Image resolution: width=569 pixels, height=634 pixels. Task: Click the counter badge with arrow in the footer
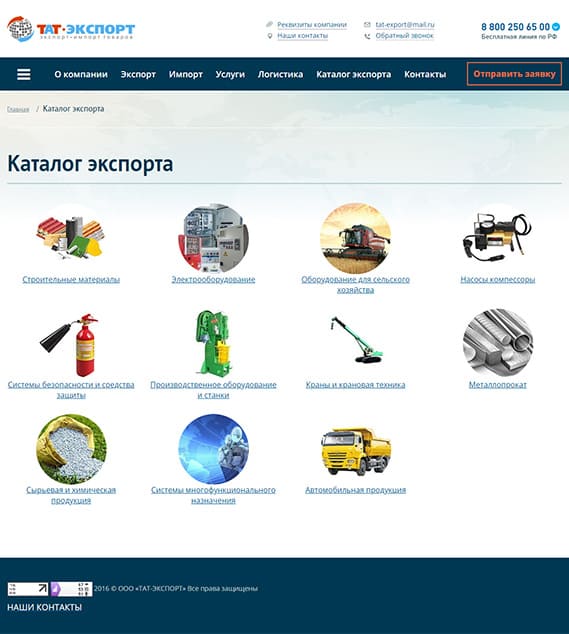27,589
